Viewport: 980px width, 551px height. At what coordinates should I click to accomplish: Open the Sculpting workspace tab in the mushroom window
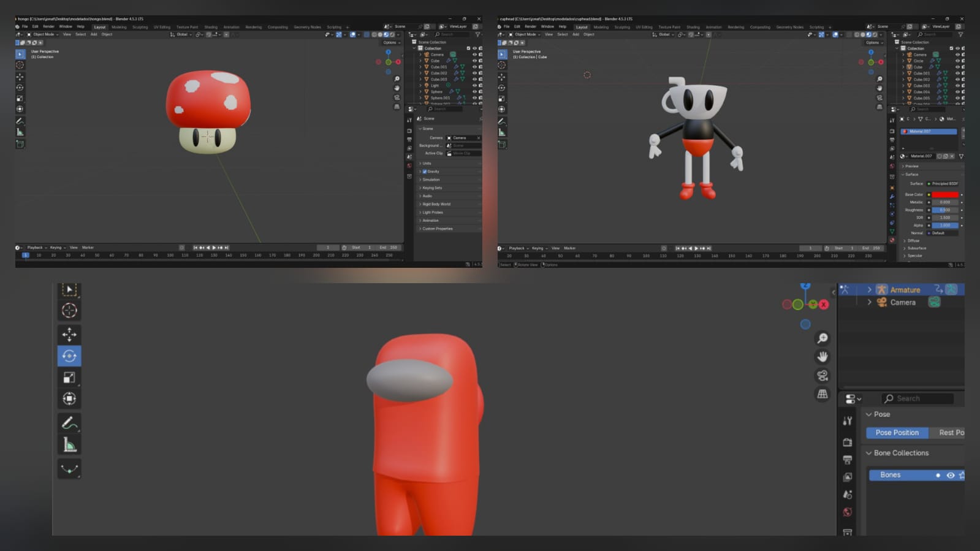140,27
